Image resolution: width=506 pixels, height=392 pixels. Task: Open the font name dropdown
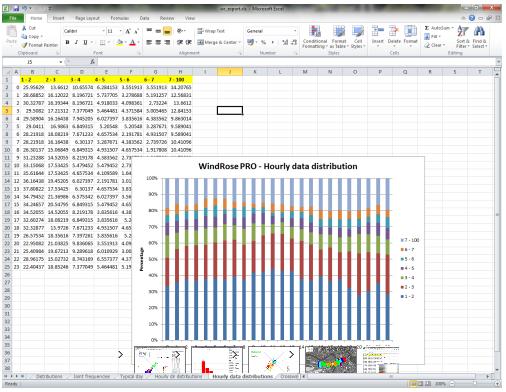103,31
